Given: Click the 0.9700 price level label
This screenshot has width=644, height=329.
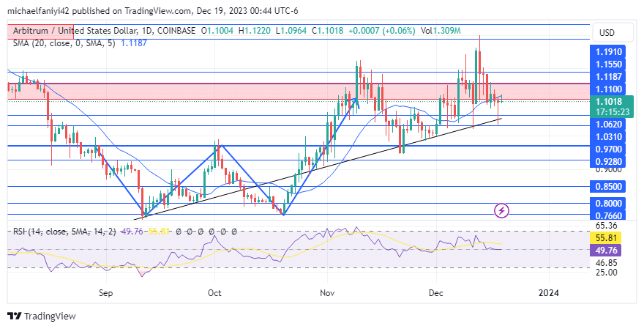Looking at the screenshot, I should [608, 149].
